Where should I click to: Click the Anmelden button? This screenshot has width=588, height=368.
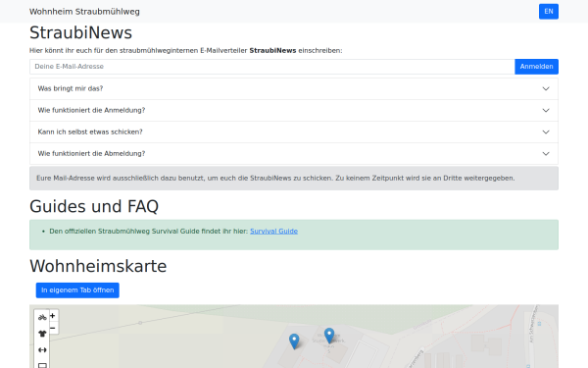[536, 67]
